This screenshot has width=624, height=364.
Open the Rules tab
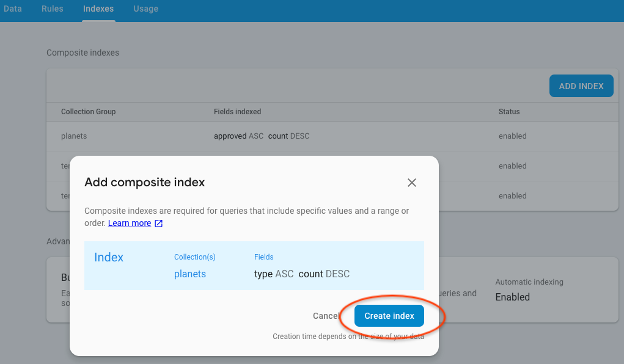pyautogui.click(x=53, y=9)
